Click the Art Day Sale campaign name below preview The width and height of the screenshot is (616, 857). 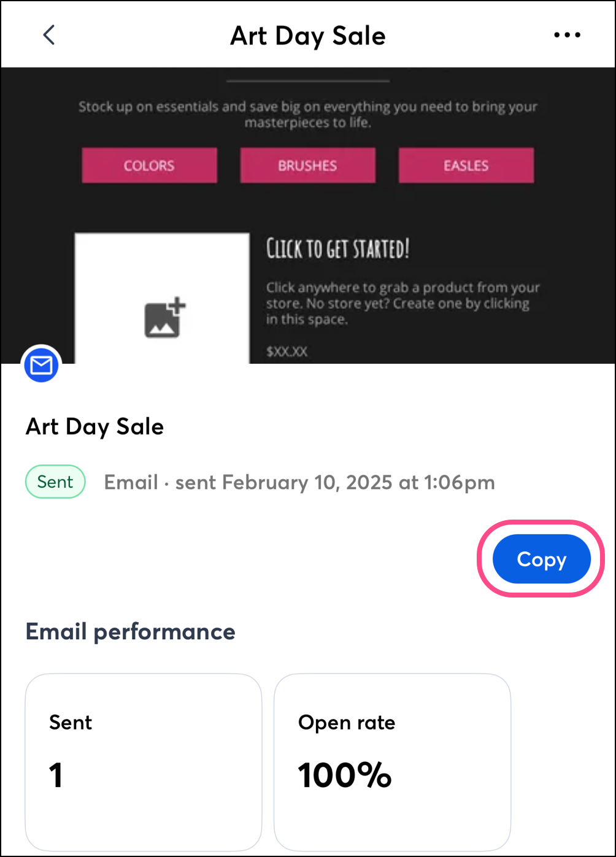pyautogui.click(x=95, y=426)
